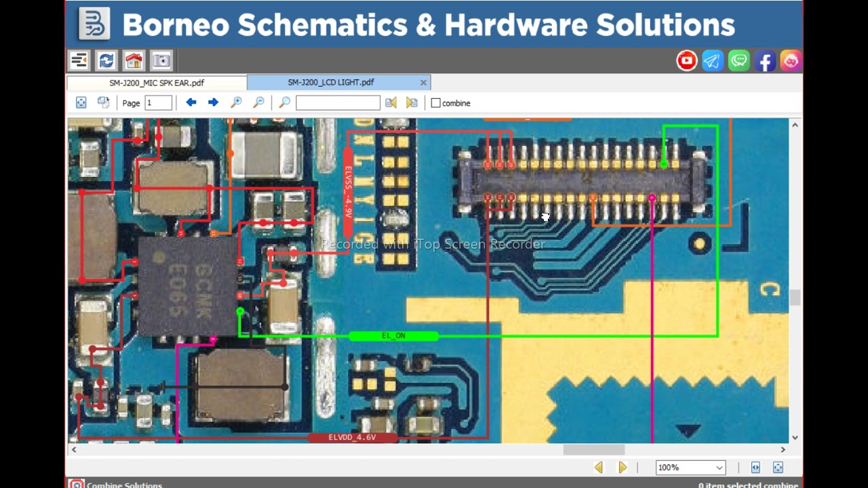This screenshot has height=488, width=868.
Task: Click the find previous result icon
Action: click(391, 103)
